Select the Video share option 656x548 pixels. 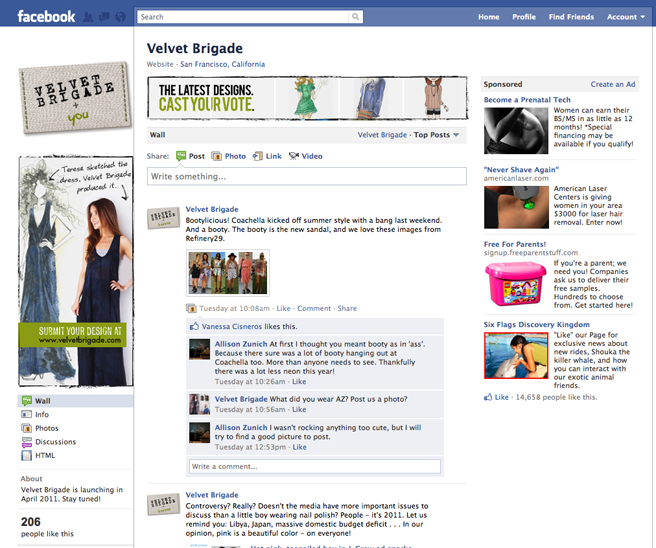pos(306,156)
